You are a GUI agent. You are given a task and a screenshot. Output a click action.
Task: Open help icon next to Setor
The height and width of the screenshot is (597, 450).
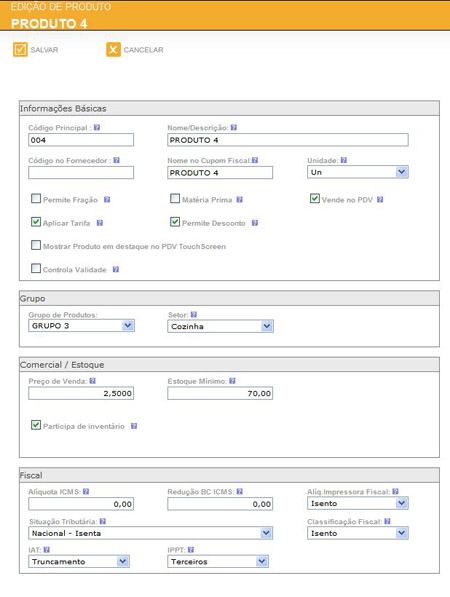click(194, 314)
